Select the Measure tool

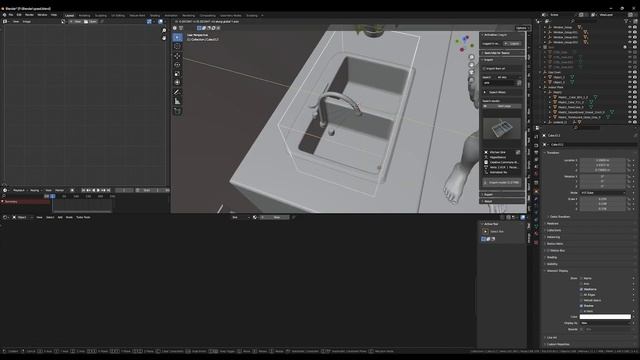[177, 101]
